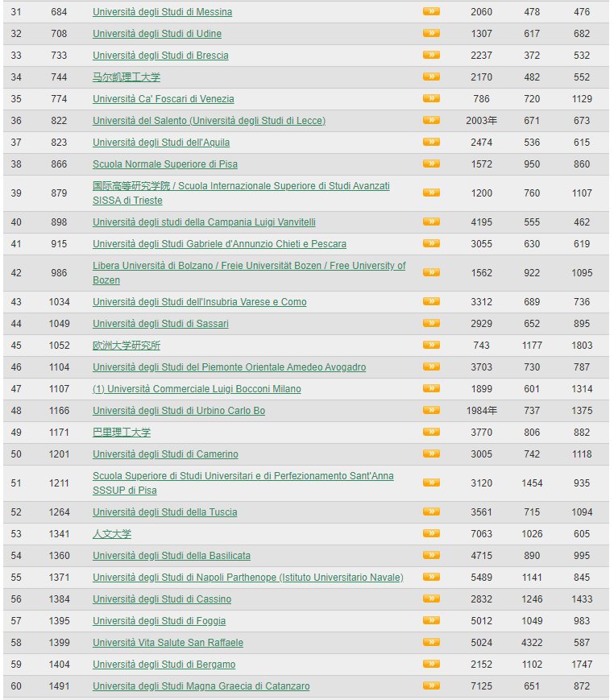The width and height of the screenshot is (614, 700).
Task: Open the SISSA di Trieste university link
Action: [241, 193]
